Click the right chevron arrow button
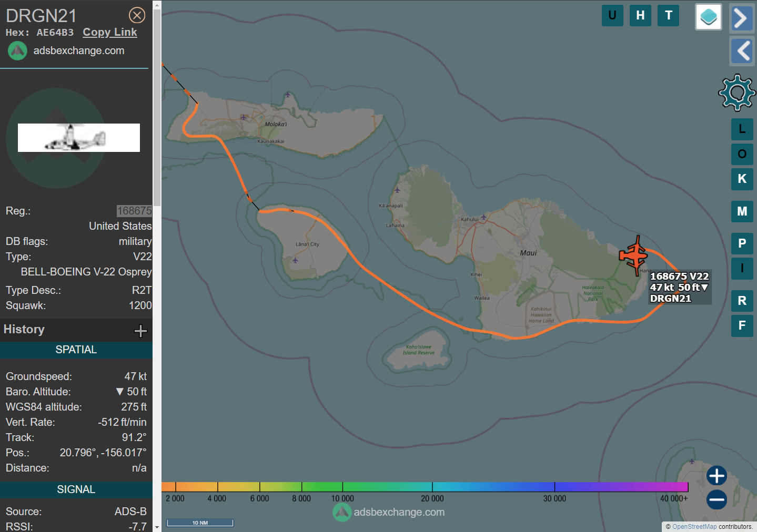 (742, 18)
